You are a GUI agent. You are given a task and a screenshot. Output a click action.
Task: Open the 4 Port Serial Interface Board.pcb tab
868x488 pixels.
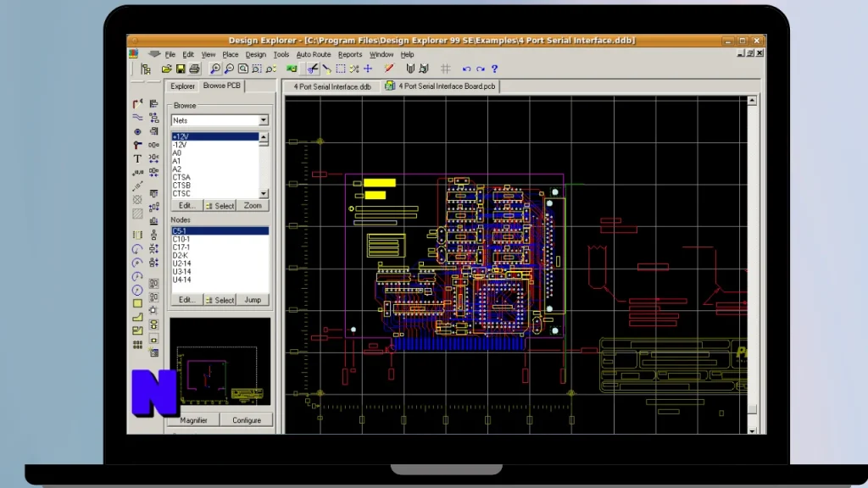(x=441, y=86)
